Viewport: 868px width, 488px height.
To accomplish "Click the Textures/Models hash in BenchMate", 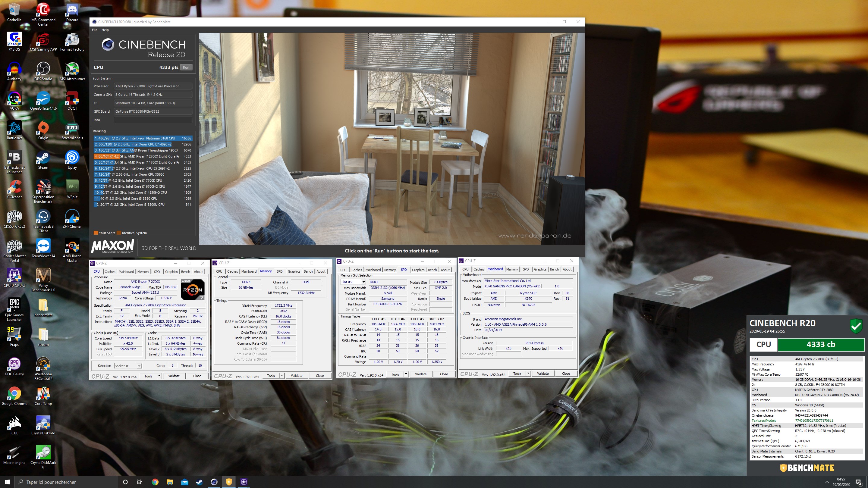I will point(814,420).
